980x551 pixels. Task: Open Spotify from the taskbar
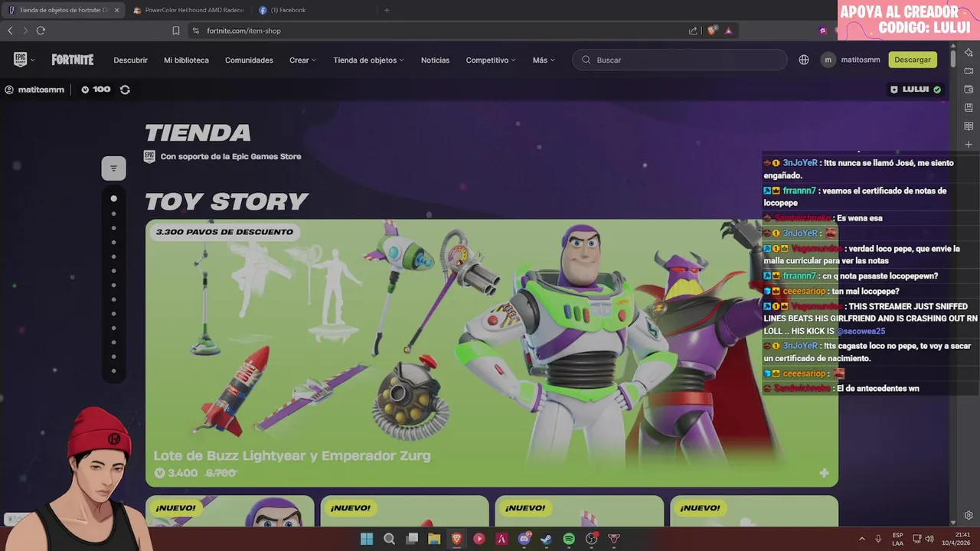(569, 539)
